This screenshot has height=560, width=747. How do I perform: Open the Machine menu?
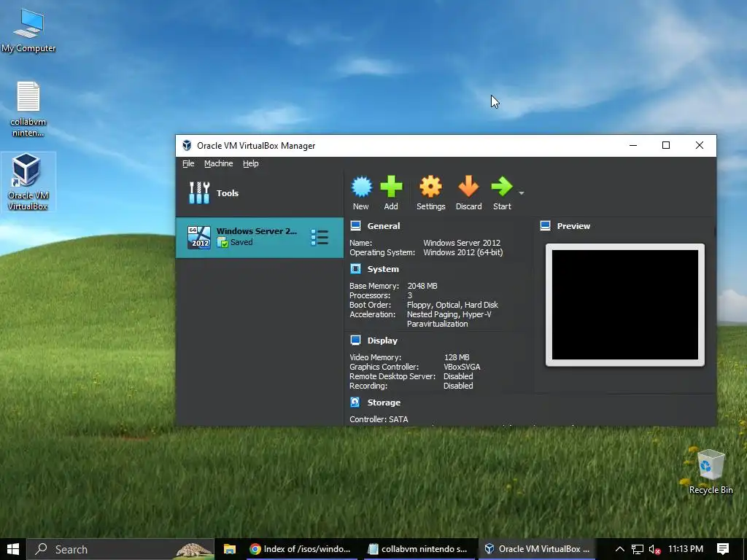point(219,163)
